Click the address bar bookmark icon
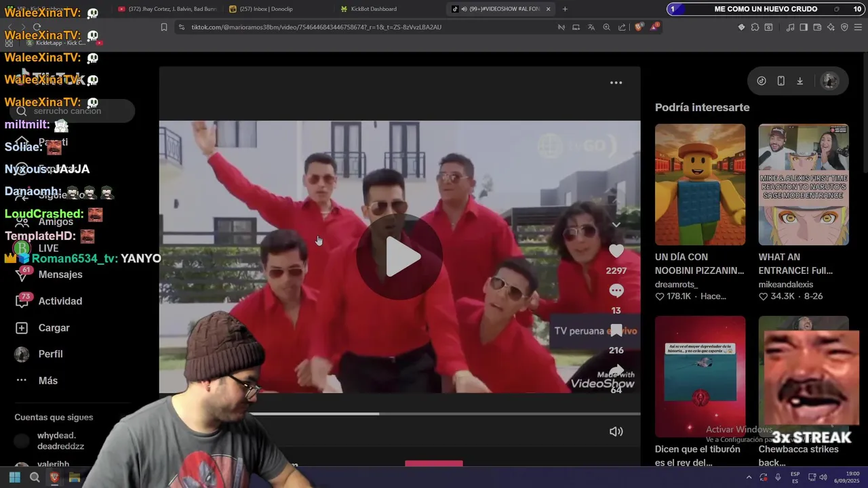Screen dimensions: 868x488 point(163,27)
